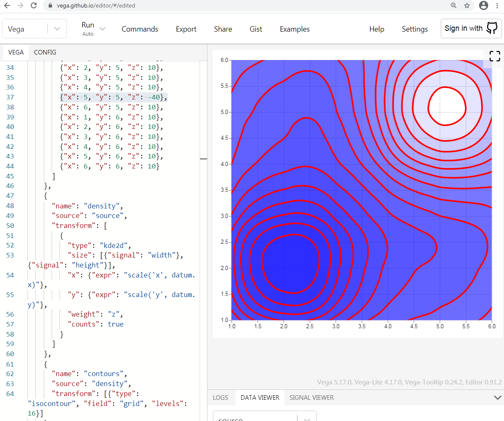504x421 pixels.
Task: Expand the Run options arrow
Action: tap(102, 29)
